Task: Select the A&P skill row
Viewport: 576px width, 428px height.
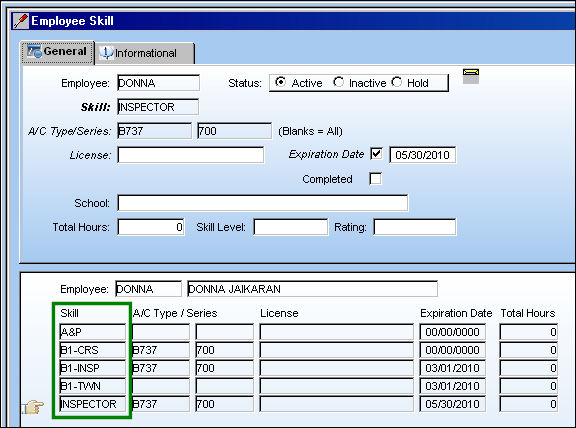Action: pyautogui.click(x=93, y=332)
